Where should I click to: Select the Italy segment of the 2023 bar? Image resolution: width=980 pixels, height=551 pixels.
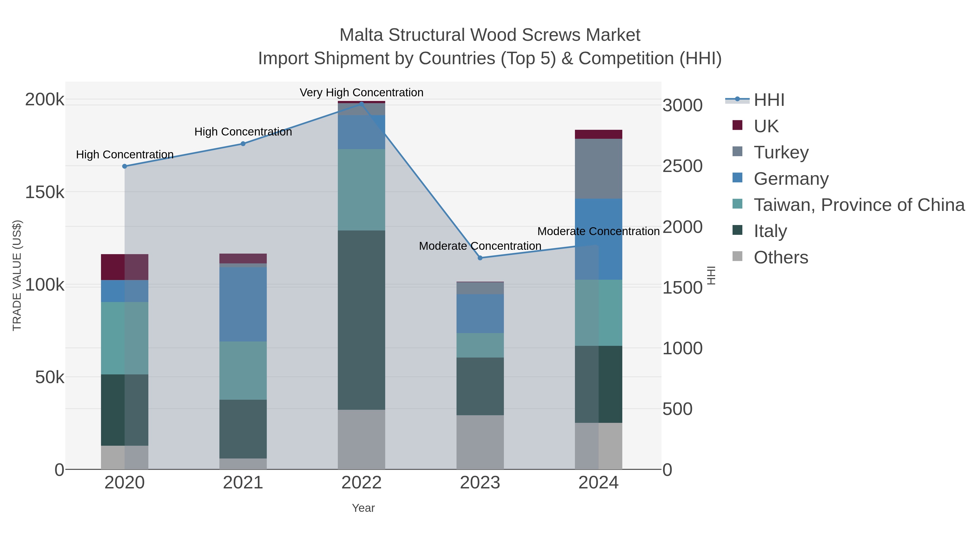tap(480, 386)
